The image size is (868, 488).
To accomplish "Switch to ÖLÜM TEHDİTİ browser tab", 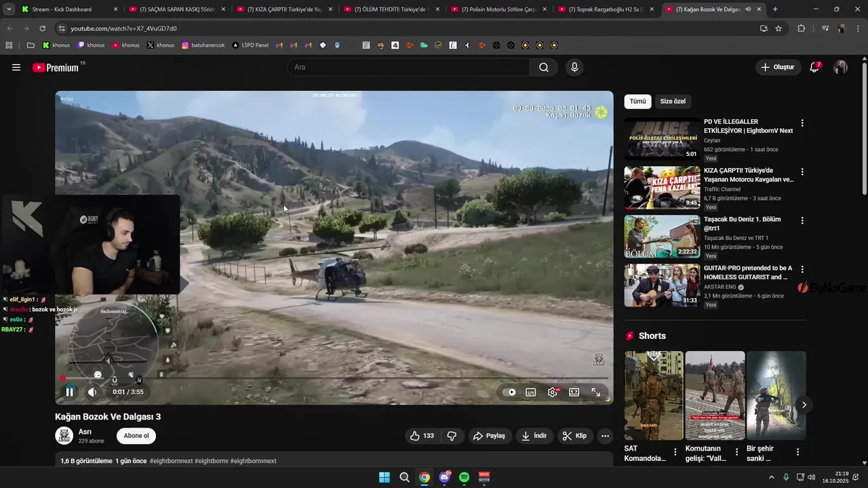I will [392, 9].
